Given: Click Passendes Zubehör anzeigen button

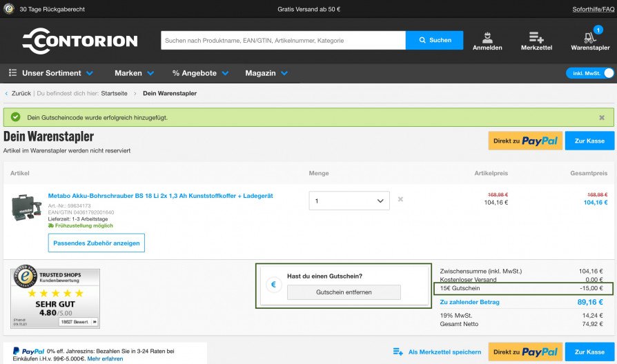Looking at the screenshot, I should click(x=97, y=243).
